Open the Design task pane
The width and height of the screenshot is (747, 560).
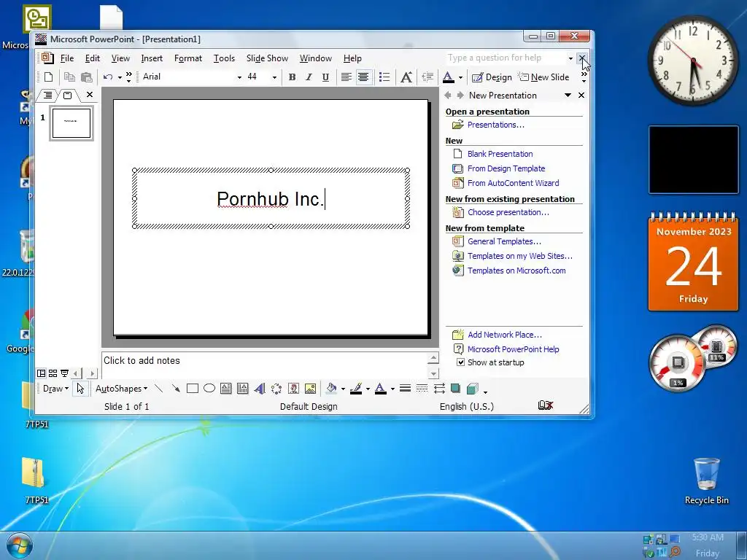coord(492,77)
